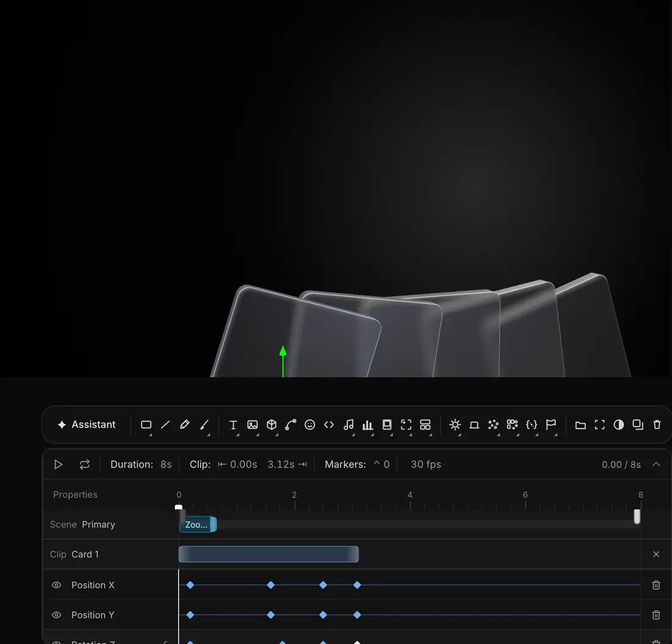Delete the Position X track
This screenshot has height=644, width=672.
pyautogui.click(x=656, y=585)
